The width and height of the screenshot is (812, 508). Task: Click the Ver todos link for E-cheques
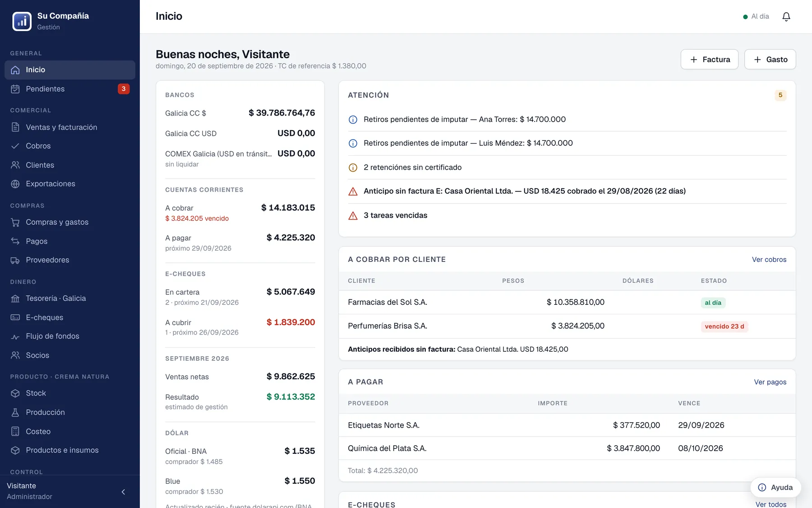(x=771, y=504)
